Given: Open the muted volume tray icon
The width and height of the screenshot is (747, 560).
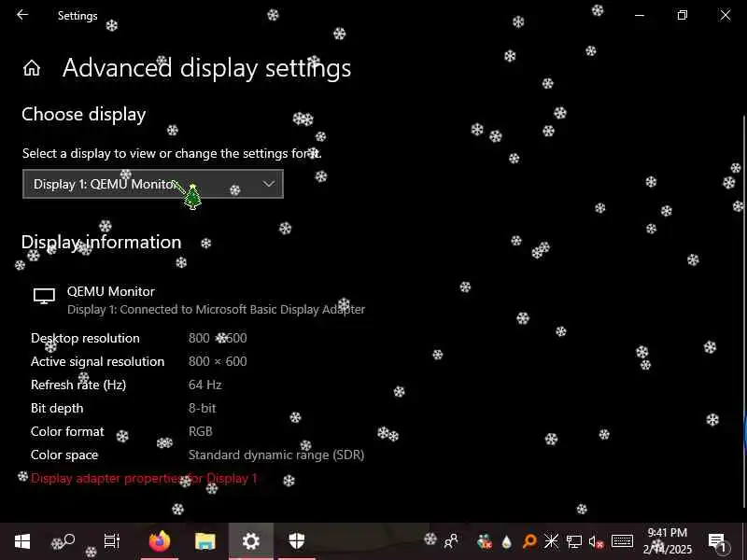Looking at the screenshot, I should click(596, 541).
